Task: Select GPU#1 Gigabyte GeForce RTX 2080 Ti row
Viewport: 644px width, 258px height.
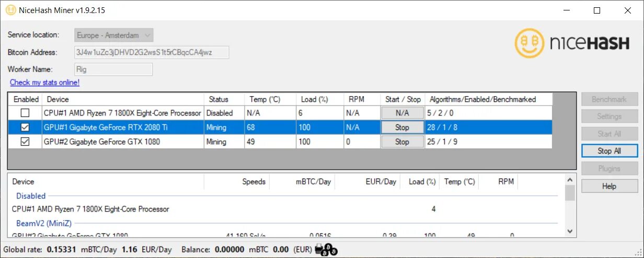Action: (280, 127)
